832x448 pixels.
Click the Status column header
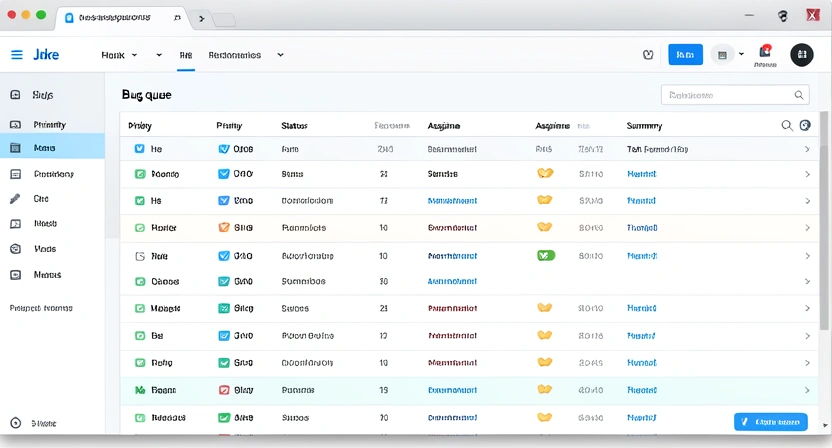tap(294, 126)
